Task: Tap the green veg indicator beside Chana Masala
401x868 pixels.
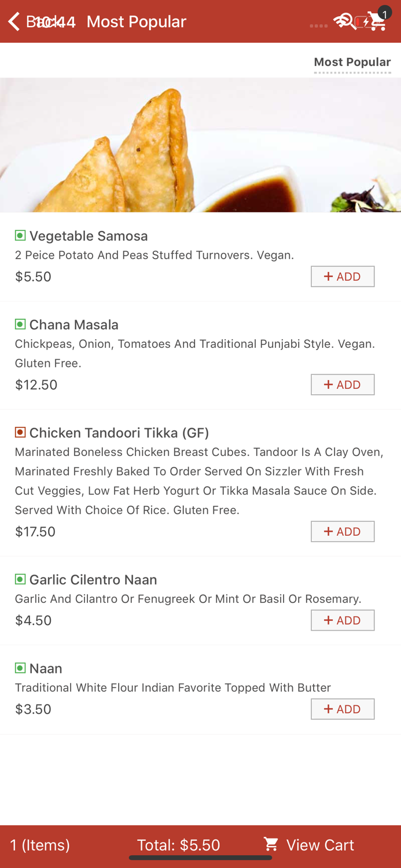Action: [20, 324]
